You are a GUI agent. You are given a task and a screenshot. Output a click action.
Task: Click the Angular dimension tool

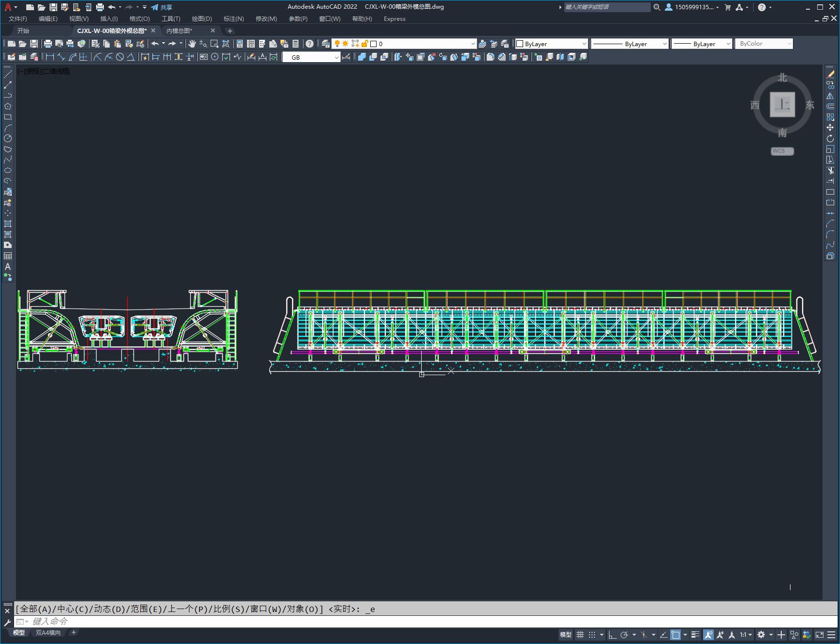pyautogui.click(x=131, y=57)
